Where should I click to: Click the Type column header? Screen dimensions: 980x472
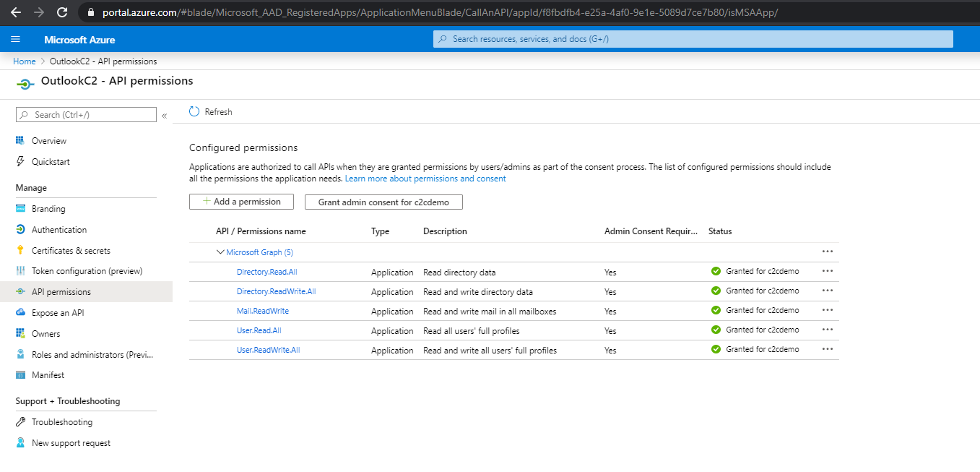click(380, 231)
